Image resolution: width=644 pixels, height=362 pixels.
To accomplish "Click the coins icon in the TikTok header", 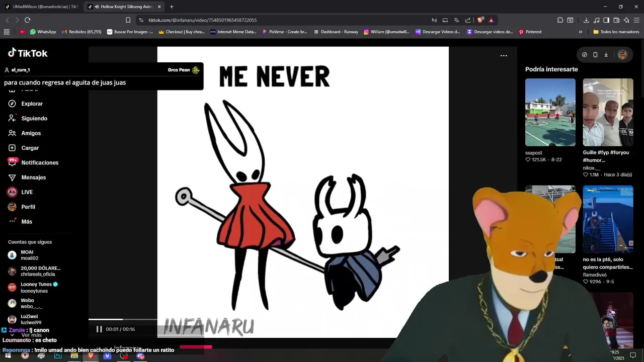I will coord(584,55).
